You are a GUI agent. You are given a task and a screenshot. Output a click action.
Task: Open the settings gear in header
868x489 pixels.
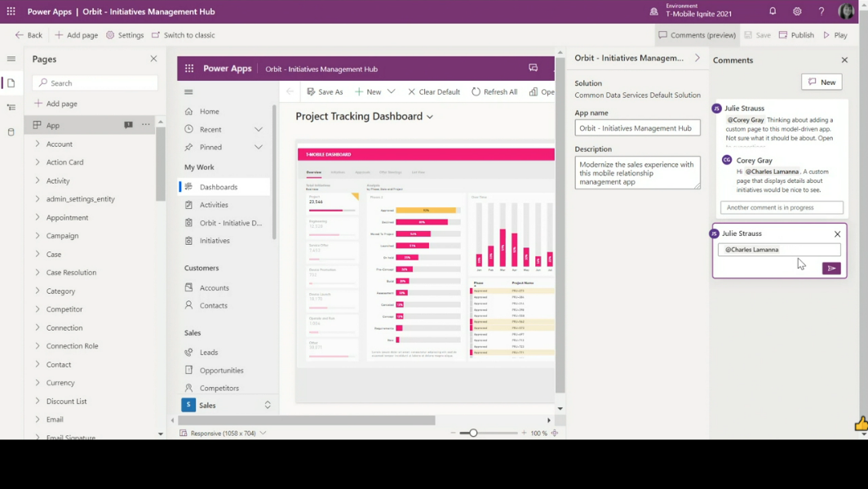(x=797, y=11)
